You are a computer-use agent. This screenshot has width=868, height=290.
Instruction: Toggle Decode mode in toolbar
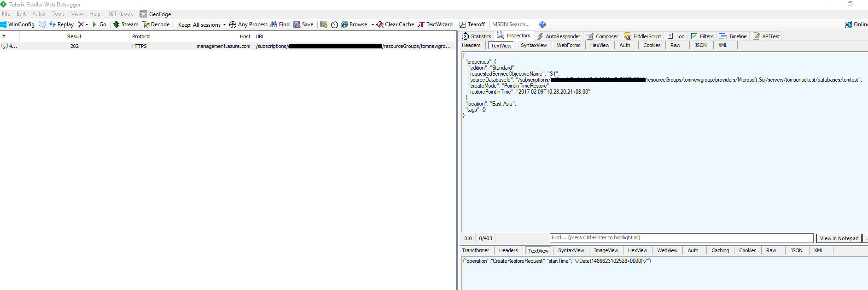pos(156,24)
